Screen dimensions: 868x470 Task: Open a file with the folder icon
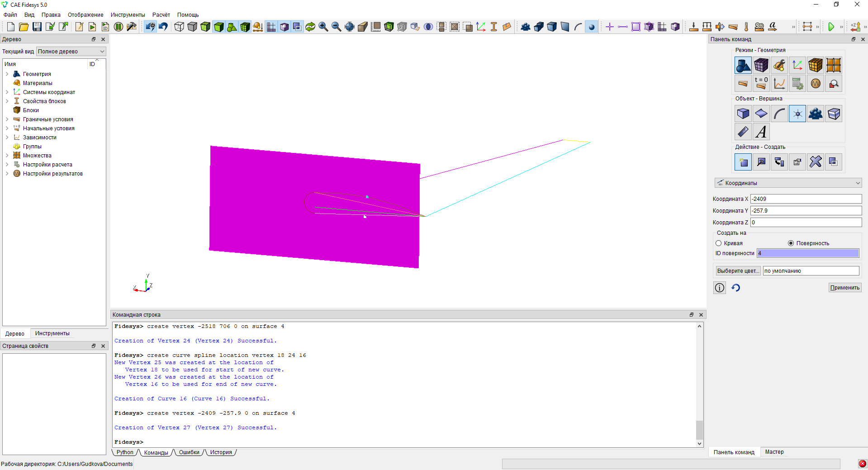click(x=24, y=27)
